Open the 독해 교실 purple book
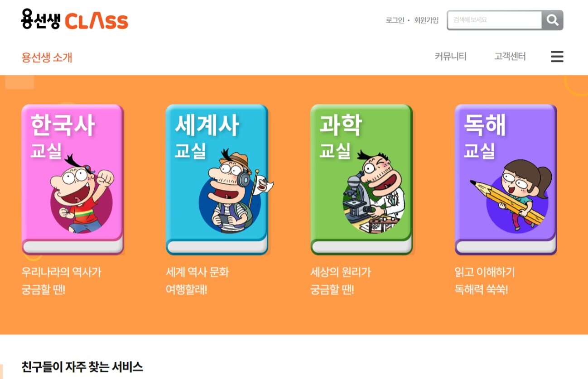Screen dimensions: 588x379 pos(506,179)
